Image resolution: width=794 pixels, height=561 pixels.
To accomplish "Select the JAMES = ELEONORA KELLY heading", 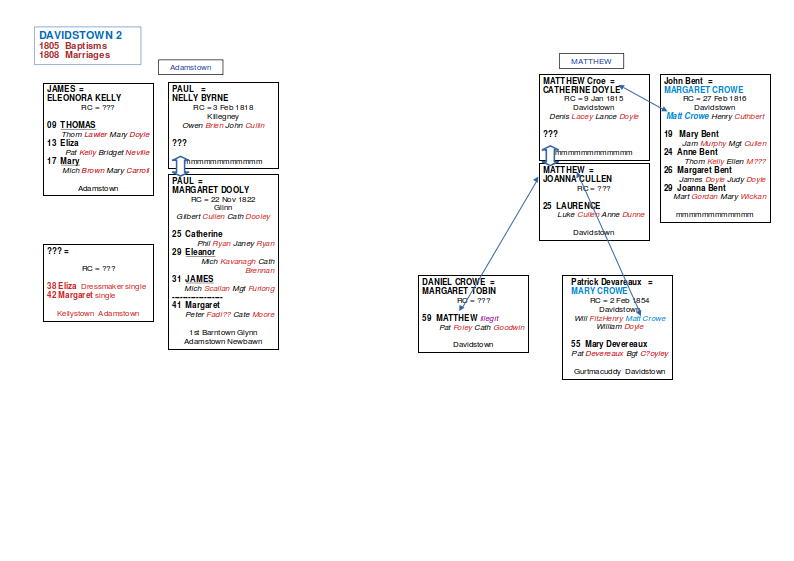I will (84, 93).
